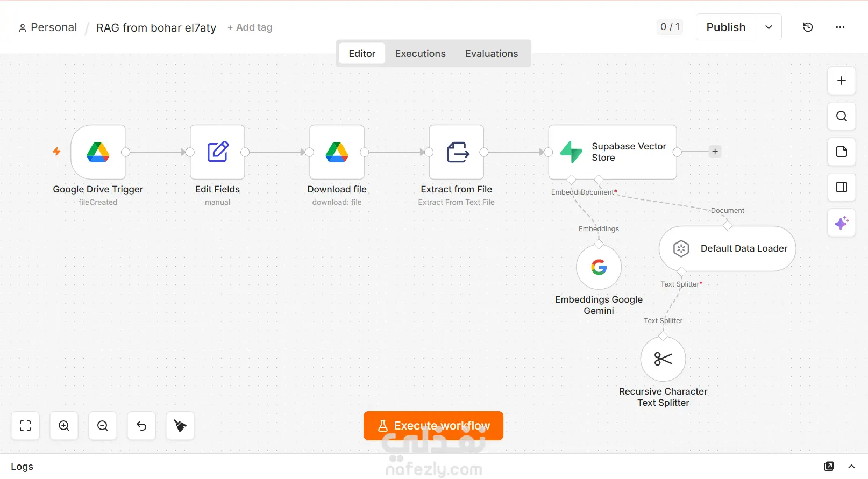Image resolution: width=868 pixels, height=479 pixels.
Task: Click Execute workflow
Action: coord(433,426)
